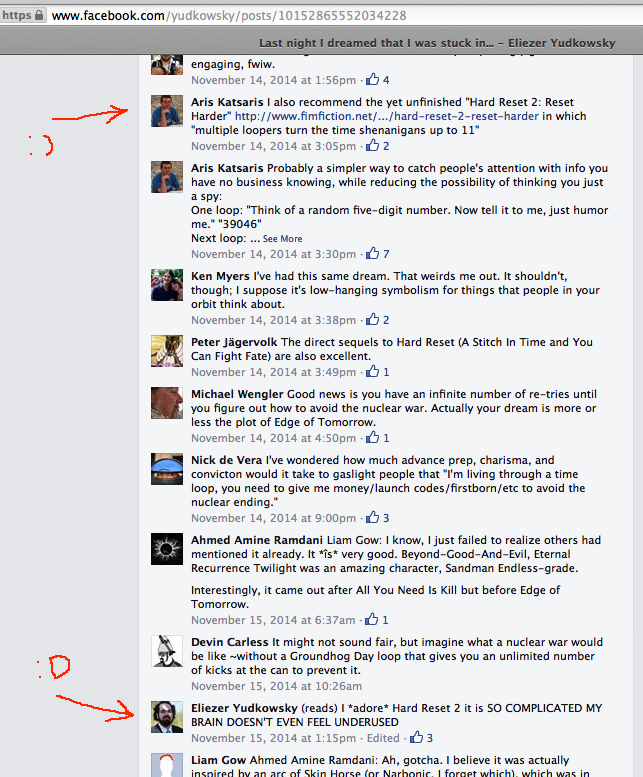643x777 pixels.
Task: Open Ahmed Amine Ramdani's eclipse avatar
Action: (167, 549)
